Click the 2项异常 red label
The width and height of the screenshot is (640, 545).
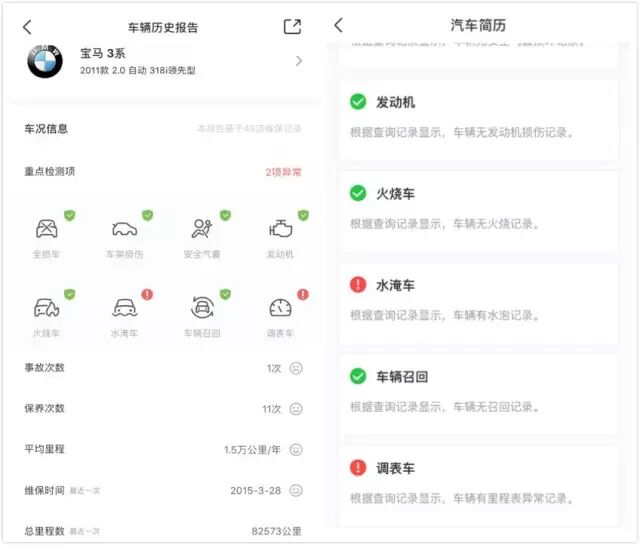283,172
